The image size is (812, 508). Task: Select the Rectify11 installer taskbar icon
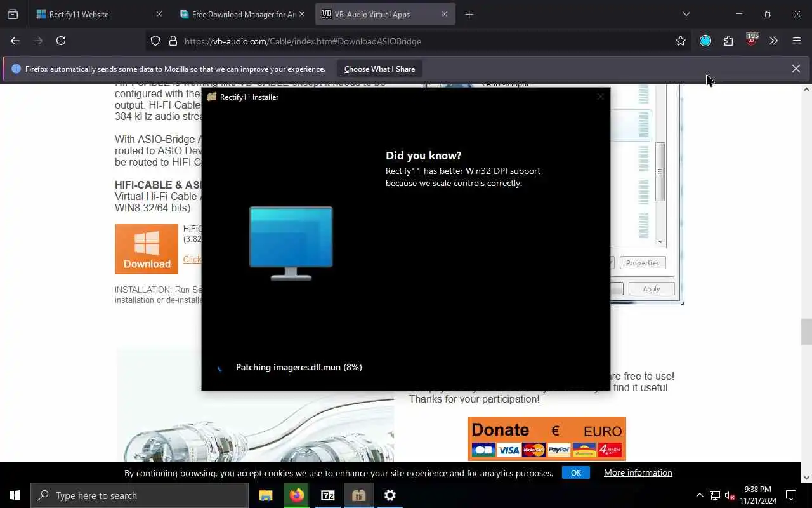click(359, 495)
